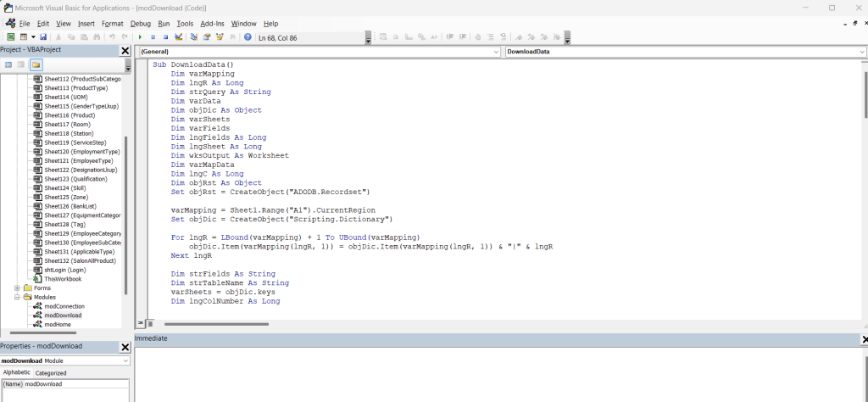Open the Add-Ins menu
868x402 pixels.
[x=212, y=24]
